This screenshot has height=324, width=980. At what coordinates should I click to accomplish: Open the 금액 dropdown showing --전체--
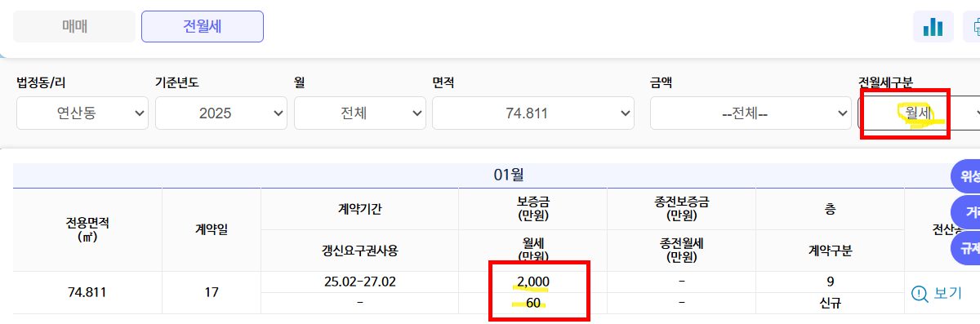[751, 113]
